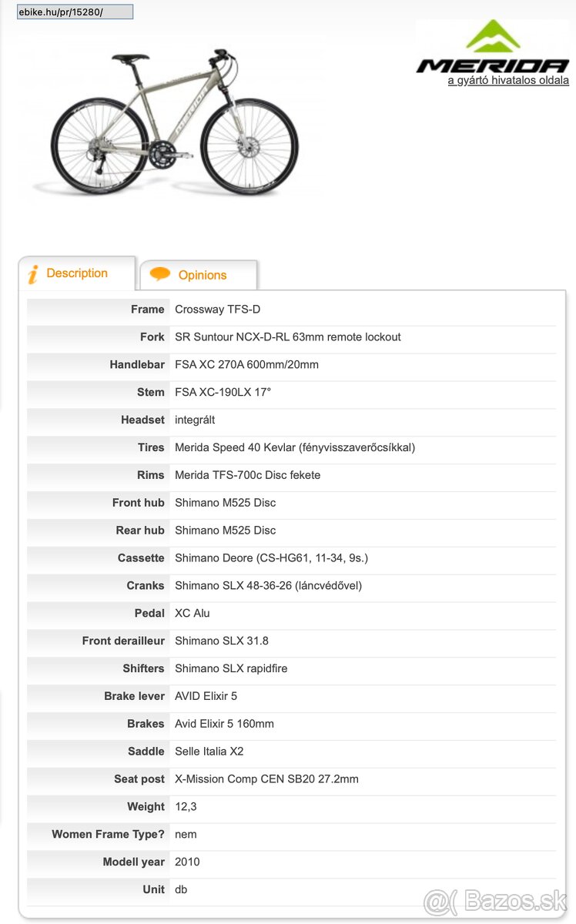
Task: Open the Description tab
Action: click(x=77, y=273)
